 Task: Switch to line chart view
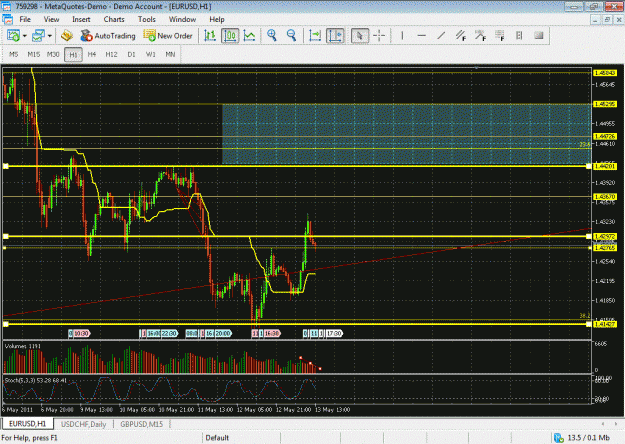click(250, 36)
